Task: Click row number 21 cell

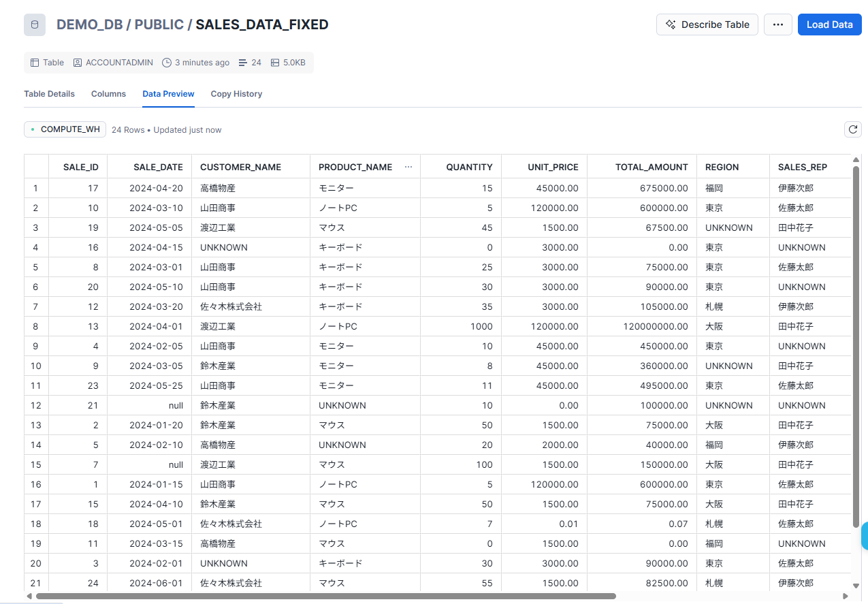Action: pyautogui.click(x=36, y=583)
